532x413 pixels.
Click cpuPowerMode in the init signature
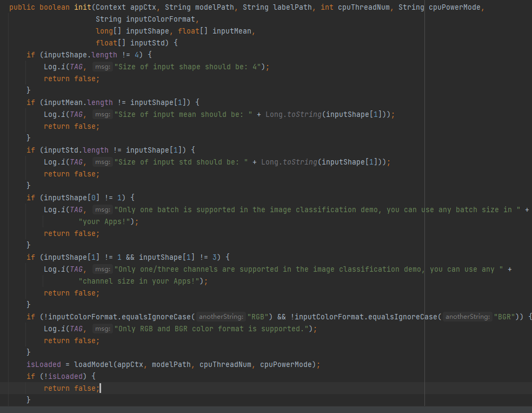click(x=454, y=7)
